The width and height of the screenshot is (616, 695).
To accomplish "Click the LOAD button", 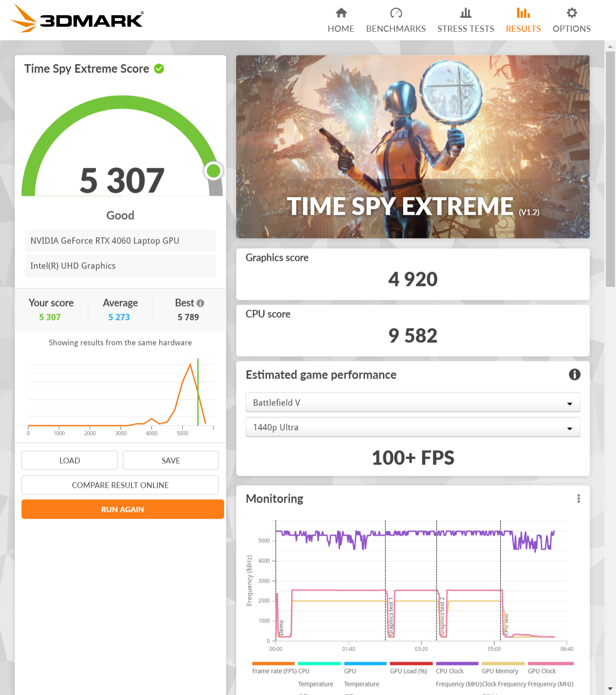I will (x=70, y=460).
